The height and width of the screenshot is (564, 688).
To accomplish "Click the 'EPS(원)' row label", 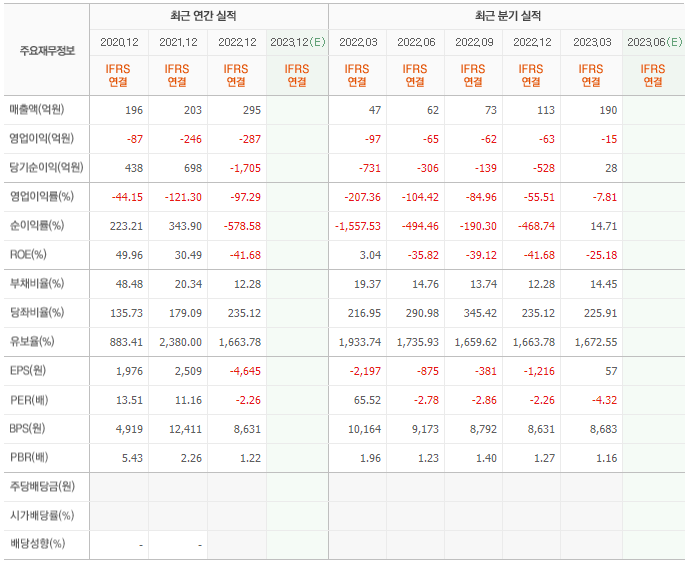I will [28, 370].
